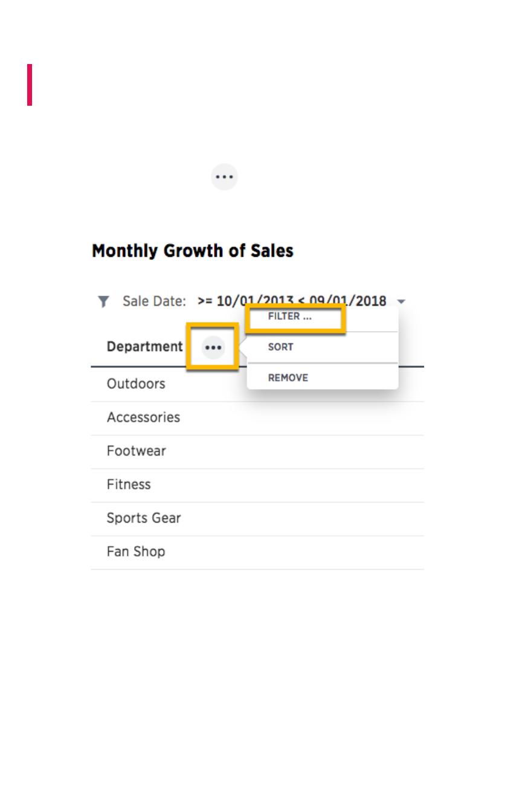Click the dark divider line under Department header
Screen dimensions: 522x812
pyautogui.click(x=163, y=367)
